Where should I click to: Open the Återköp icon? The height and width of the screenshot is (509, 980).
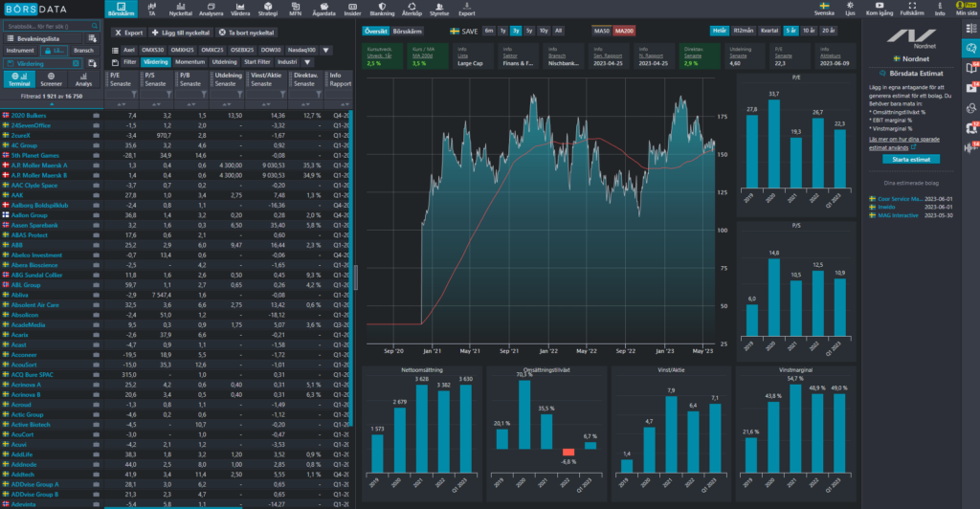point(412,8)
